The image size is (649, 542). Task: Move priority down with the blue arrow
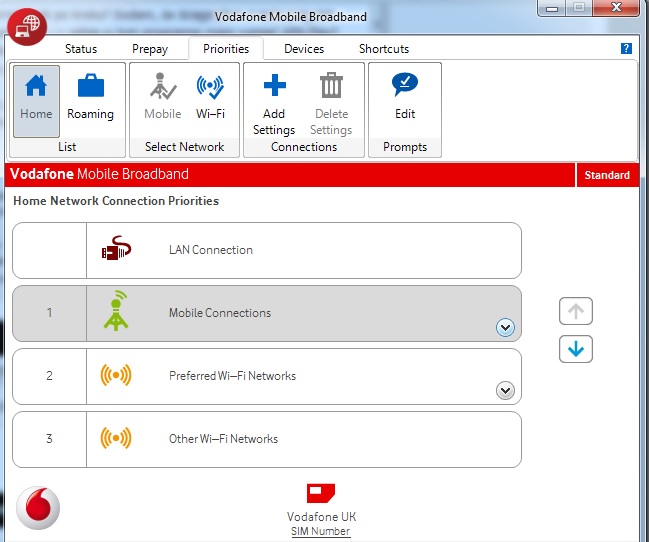(x=576, y=349)
